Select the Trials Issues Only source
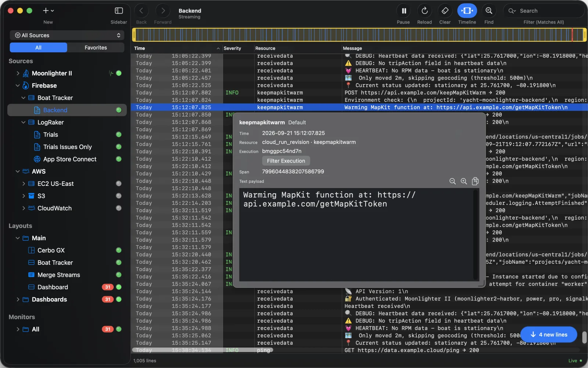The height and width of the screenshot is (368, 588). [x=67, y=147]
